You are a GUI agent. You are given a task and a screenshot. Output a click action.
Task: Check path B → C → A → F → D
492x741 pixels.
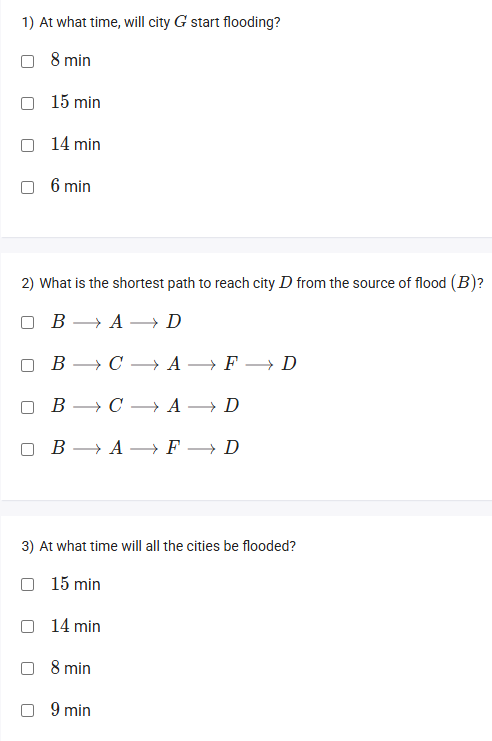tap(27, 364)
